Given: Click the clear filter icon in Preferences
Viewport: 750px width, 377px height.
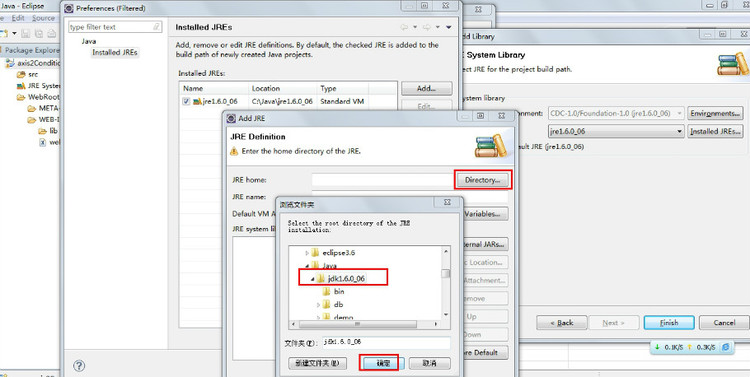Looking at the screenshot, I should pyautogui.click(x=156, y=27).
